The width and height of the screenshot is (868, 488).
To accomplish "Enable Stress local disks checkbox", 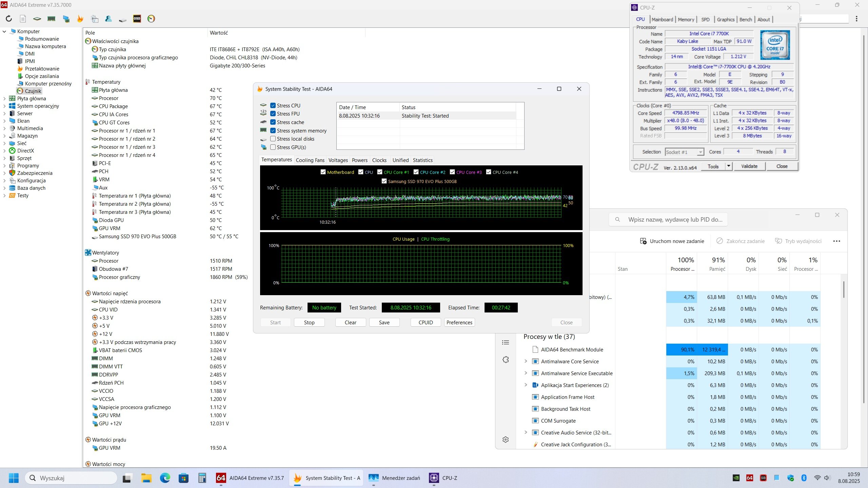I will (x=273, y=139).
